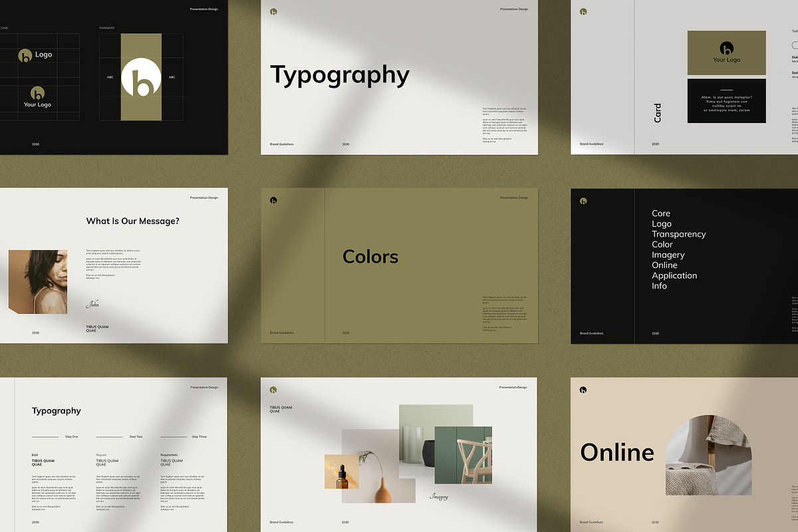The height and width of the screenshot is (532, 798).
Task: Click the script 'Imagery' caption under the collage
Action: point(439,496)
